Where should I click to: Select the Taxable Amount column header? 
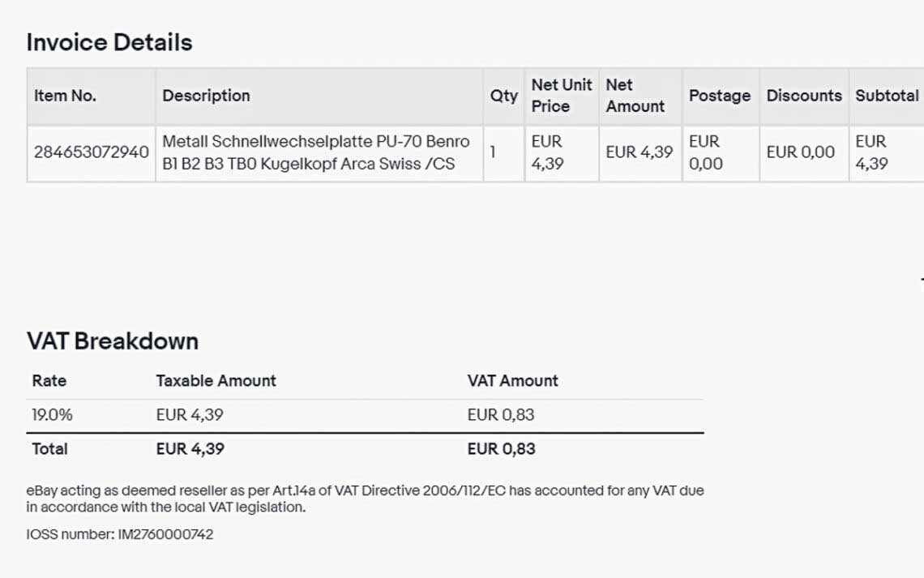click(x=216, y=381)
